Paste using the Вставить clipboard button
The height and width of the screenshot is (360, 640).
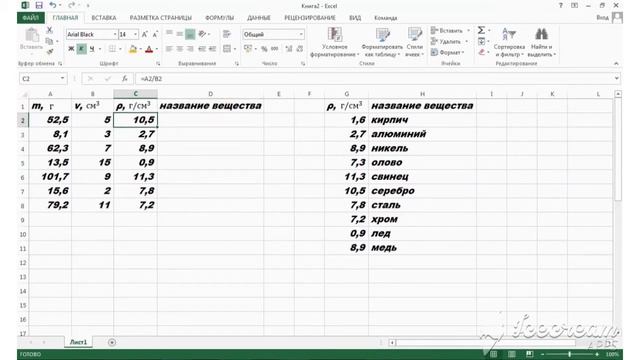(x=31, y=39)
